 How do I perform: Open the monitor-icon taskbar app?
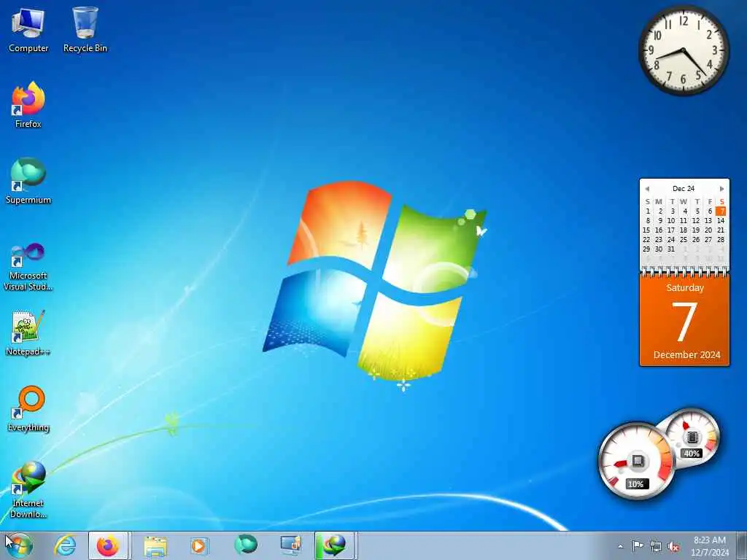pos(290,545)
